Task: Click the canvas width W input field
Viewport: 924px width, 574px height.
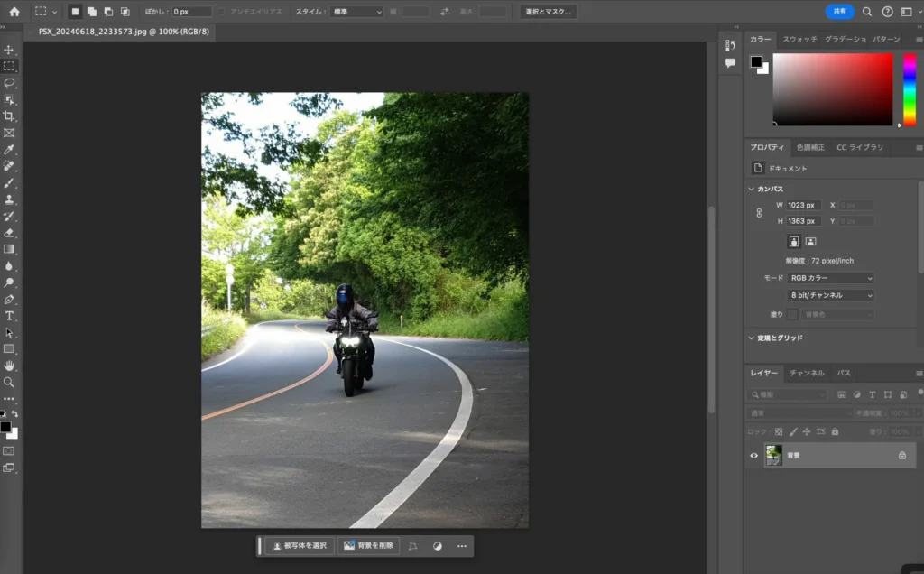Action: pyautogui.click(x=802, y=205)
